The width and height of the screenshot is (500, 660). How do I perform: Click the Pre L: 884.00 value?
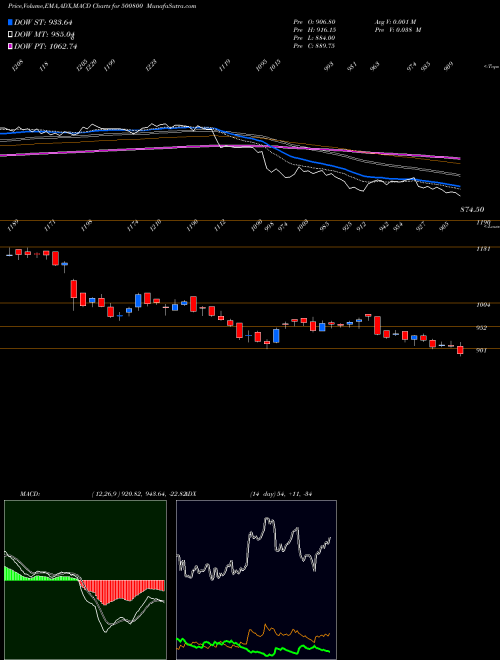(314, 38)
